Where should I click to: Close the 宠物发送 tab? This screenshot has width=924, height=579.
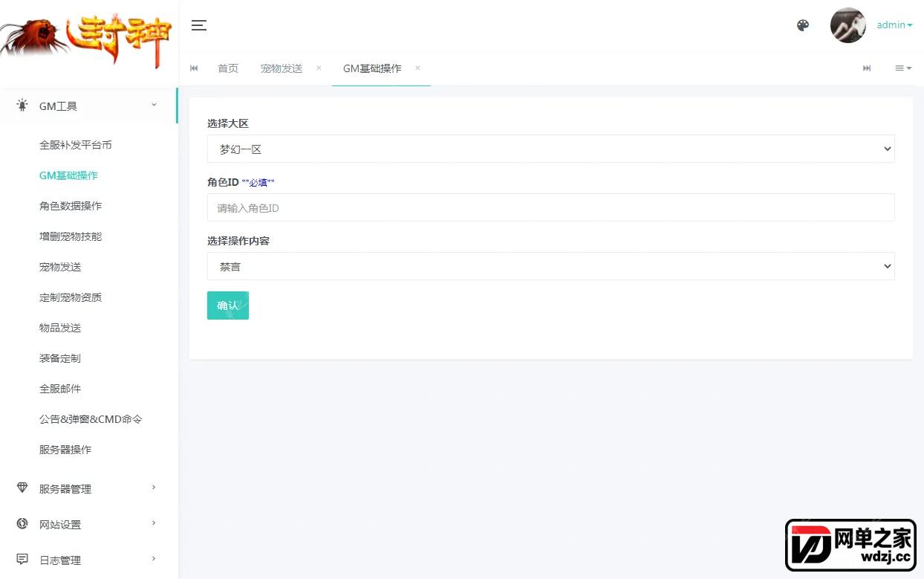(319, 68)
